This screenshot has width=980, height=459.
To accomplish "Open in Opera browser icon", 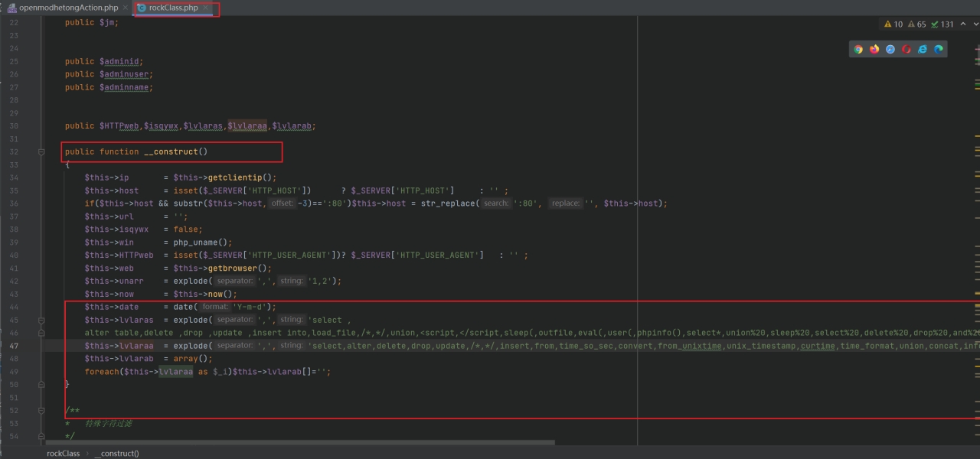I will pos(906,49).
